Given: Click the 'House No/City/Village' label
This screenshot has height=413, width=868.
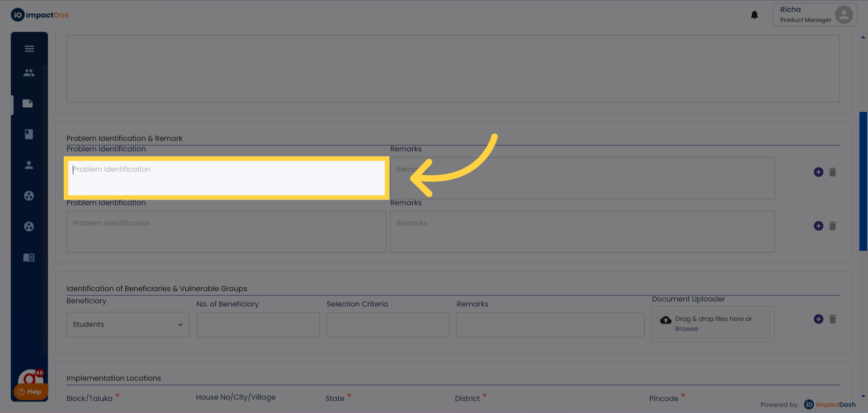Looking at the screenshot, I should (x=236, y=397).
